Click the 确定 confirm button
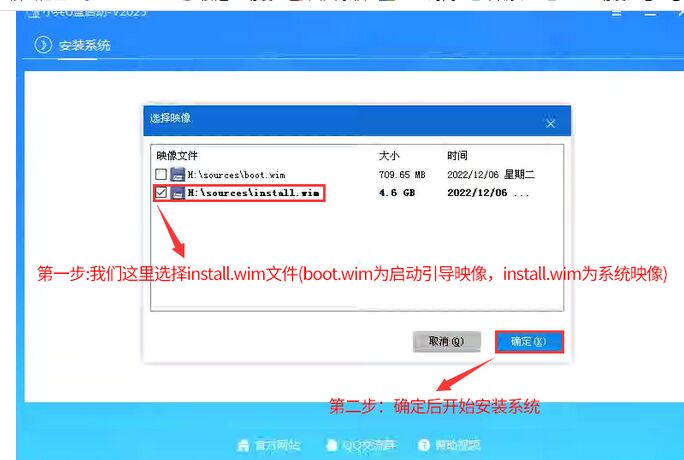Image resolution: width=684 pixels, height=460 pixels. pos(529,341)
